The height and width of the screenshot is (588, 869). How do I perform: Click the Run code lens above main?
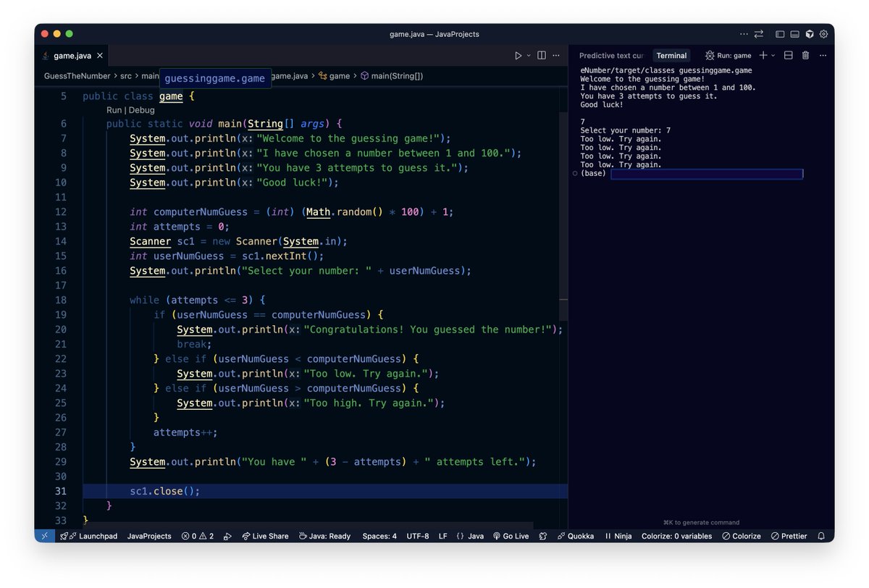tap(114, 110)
